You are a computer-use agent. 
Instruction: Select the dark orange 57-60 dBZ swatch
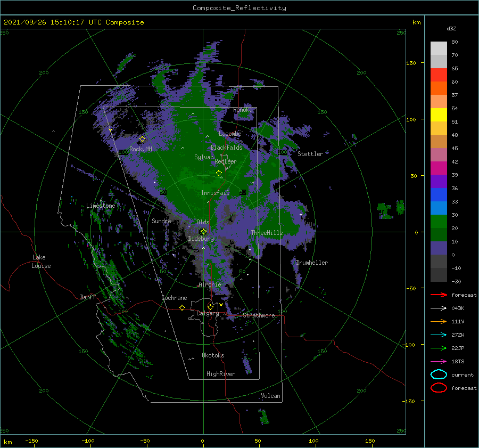pos(439,88)
